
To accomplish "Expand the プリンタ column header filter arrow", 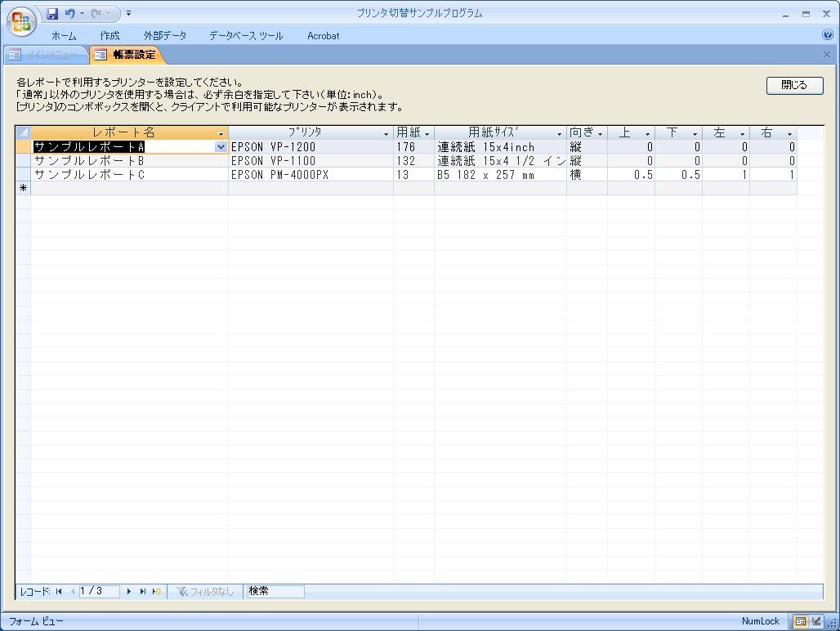I will 386,133.
